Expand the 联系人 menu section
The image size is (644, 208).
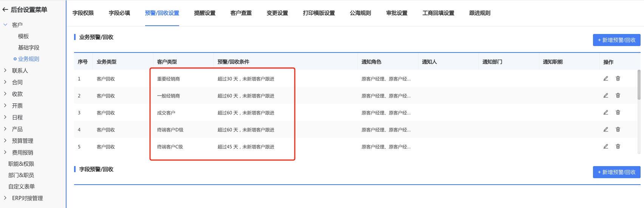(5, 71)
